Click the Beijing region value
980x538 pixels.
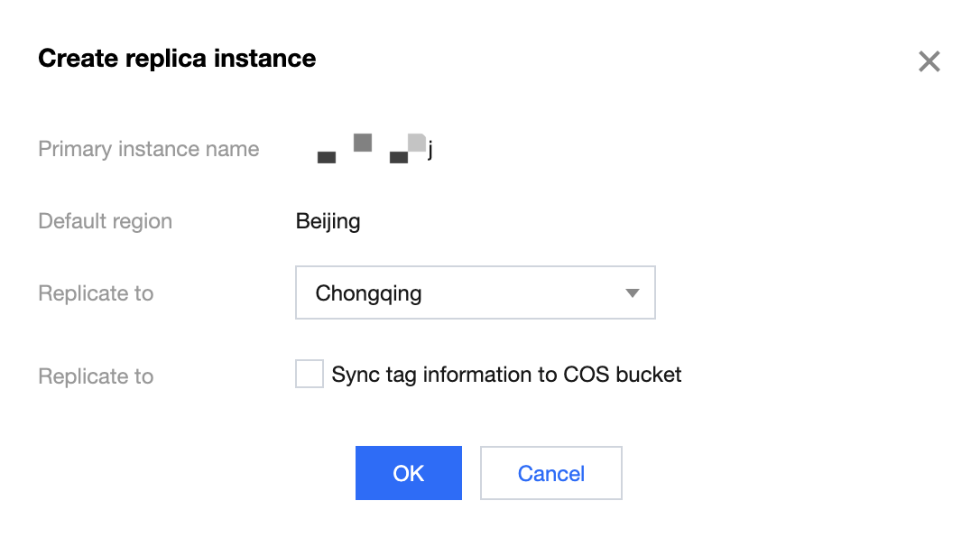[x=328, y=222]
